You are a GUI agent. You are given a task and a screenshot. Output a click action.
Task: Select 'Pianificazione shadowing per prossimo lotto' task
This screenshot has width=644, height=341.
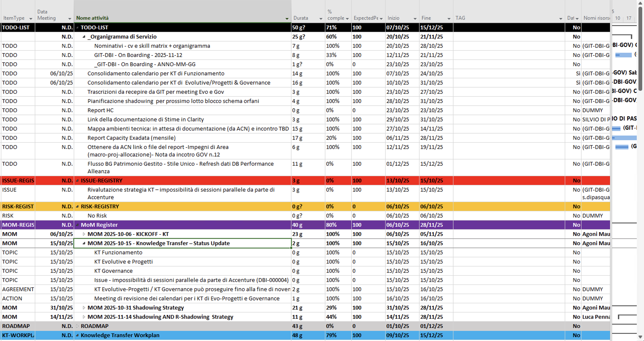coord(173,101)
